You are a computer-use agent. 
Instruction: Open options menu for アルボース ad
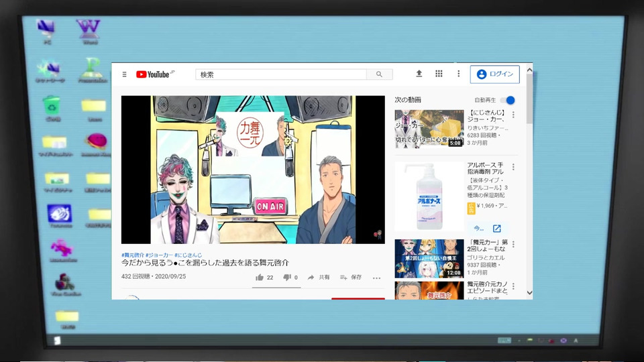(x=513, y=167)
